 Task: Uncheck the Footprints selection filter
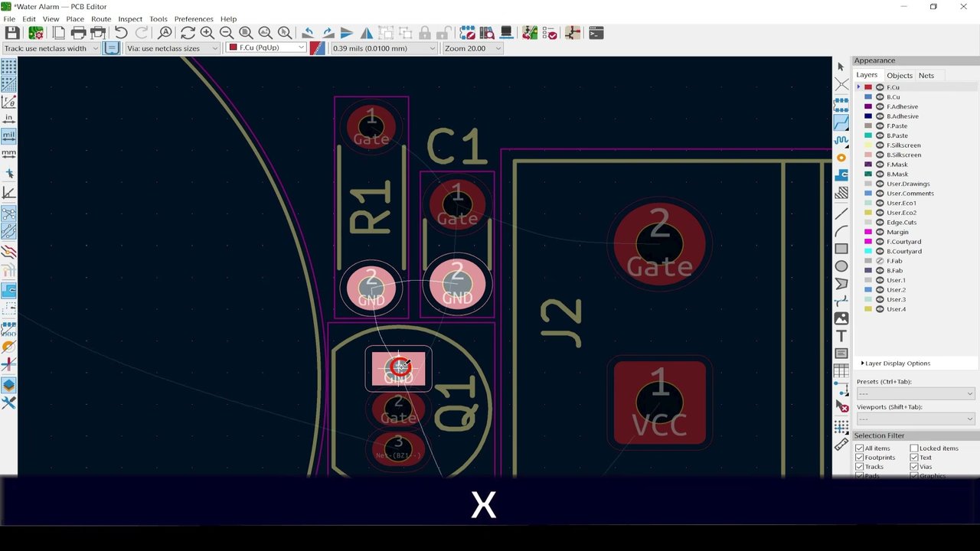860,458
